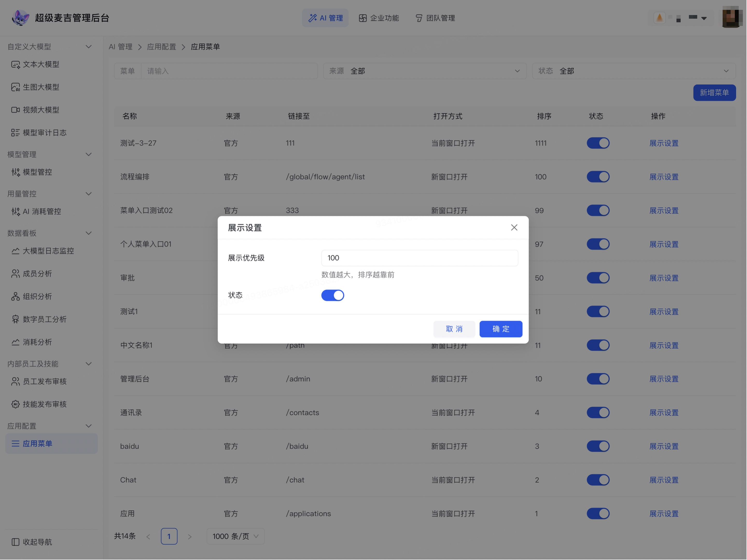
Task: Click the 新增菜单 button
Action: (x=715, y=93)
